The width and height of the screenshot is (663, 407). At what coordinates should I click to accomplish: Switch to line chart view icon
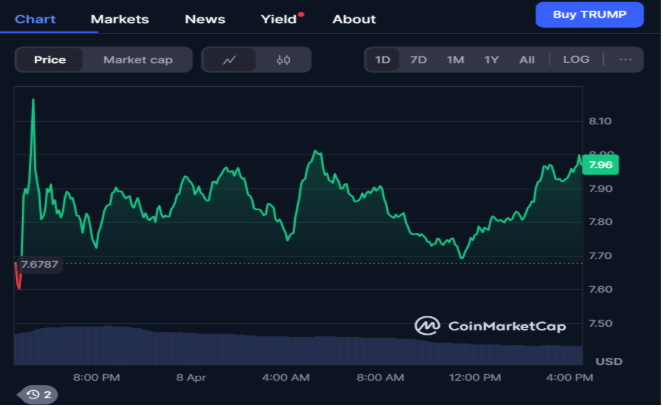230,60
